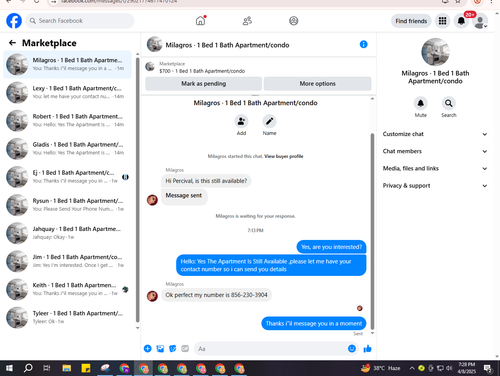Click 'Yes, are you interested?' message bubble
Image resolution: width=500 pixels, height=376 pixels.
pos(331,247)
